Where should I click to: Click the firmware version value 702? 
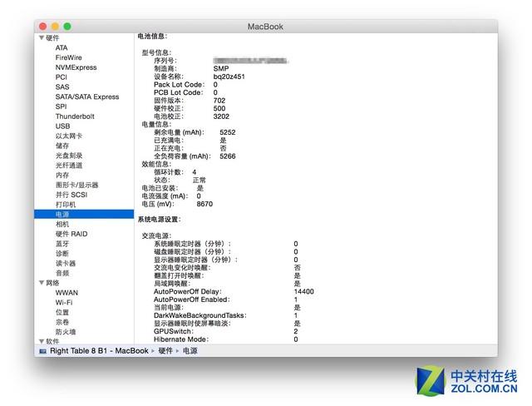click(x=219, y=101)
